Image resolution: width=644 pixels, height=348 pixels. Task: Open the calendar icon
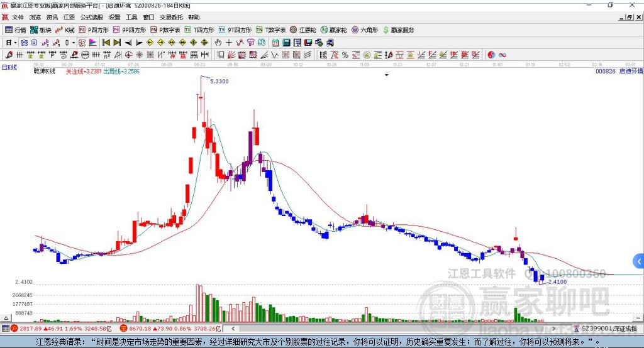pyautogui.click(x=275, y=43)
